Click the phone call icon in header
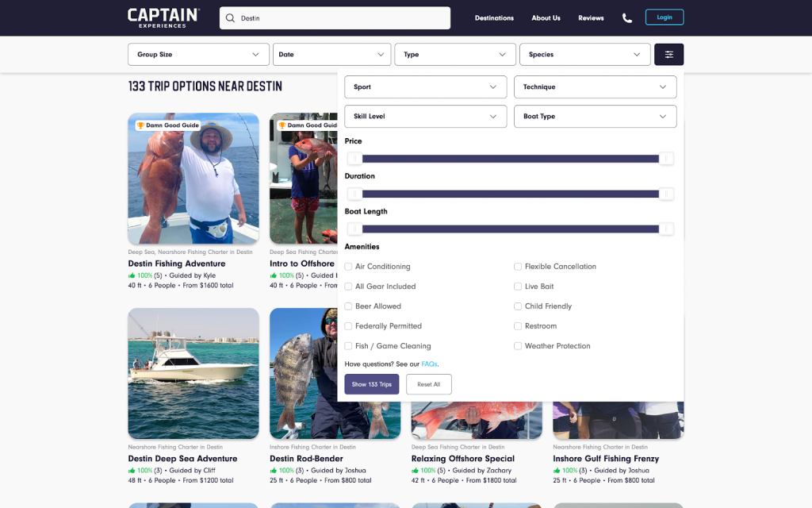Screen dimensions: 812x508 coord(627,18)
